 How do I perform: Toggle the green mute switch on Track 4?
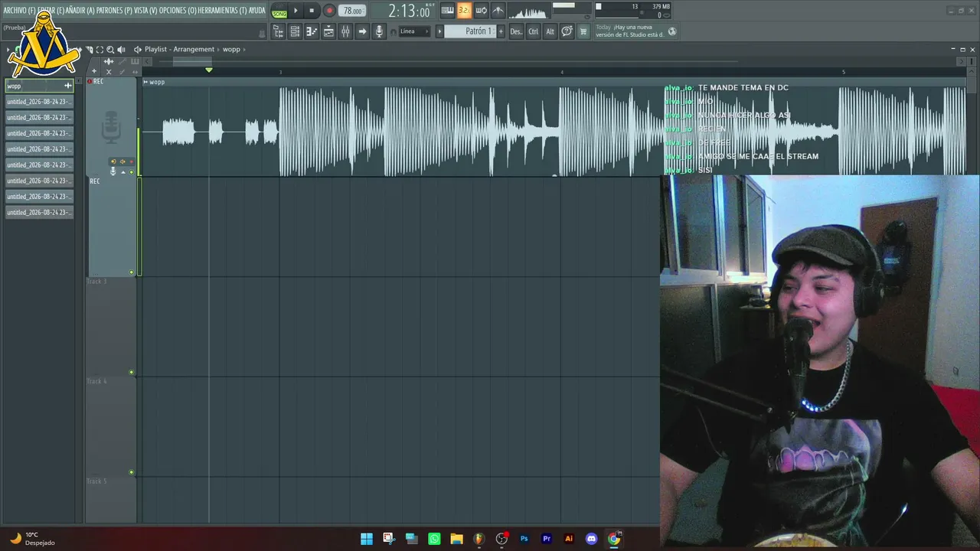[131, 472]
